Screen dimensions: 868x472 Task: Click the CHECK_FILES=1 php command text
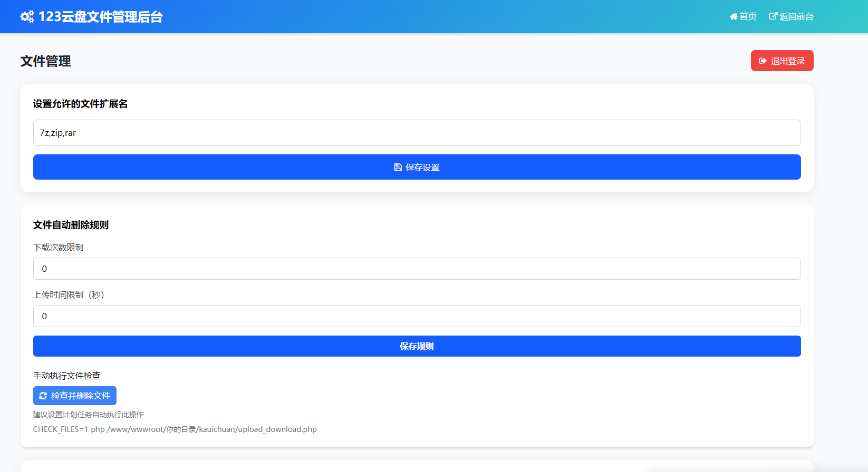tap(175, 429)
